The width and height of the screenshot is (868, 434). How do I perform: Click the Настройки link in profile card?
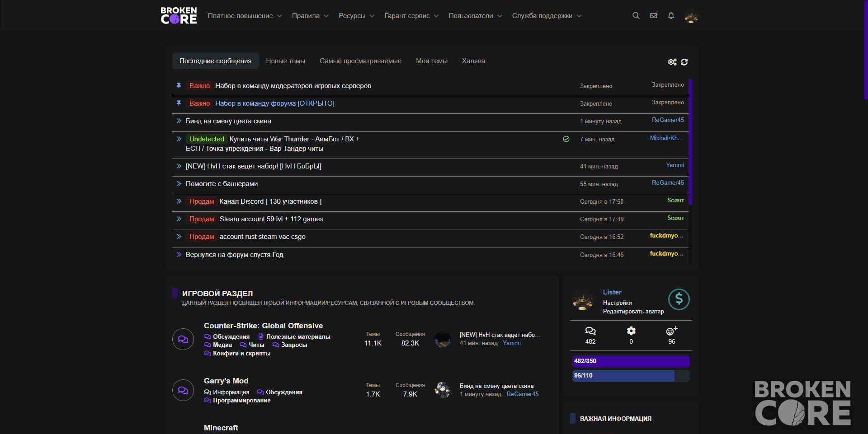point(617,303)
